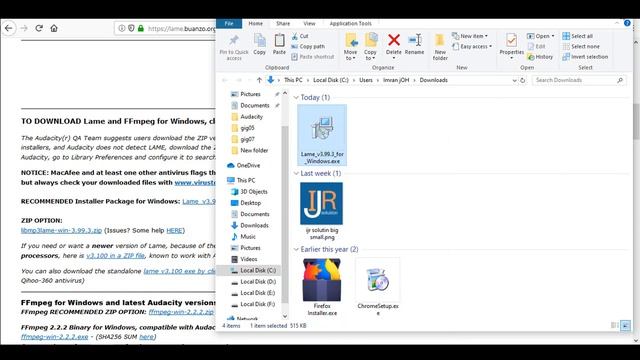Click navigation pane scrollbar down arrow
Image resolution: width=640 pixels, height=360 pixels.
pos(284,316)
